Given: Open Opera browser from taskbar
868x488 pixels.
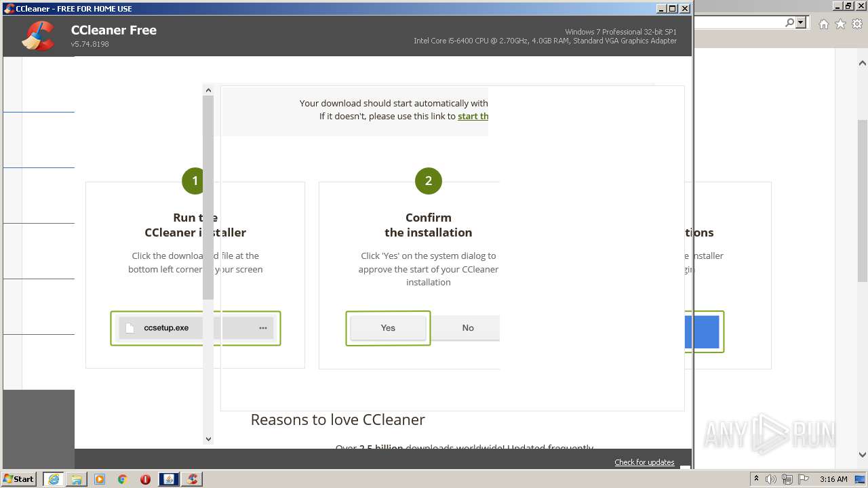Looking at the screenshot, I should coord(145,479).
